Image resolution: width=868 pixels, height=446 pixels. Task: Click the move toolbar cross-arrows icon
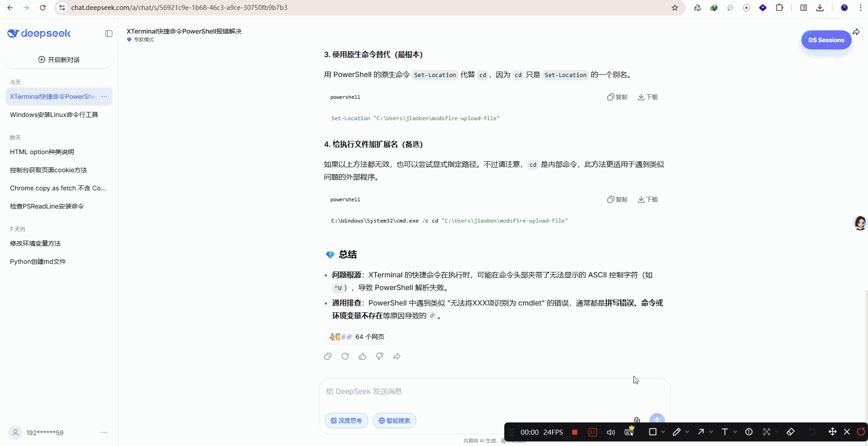[x=833, y=432]
